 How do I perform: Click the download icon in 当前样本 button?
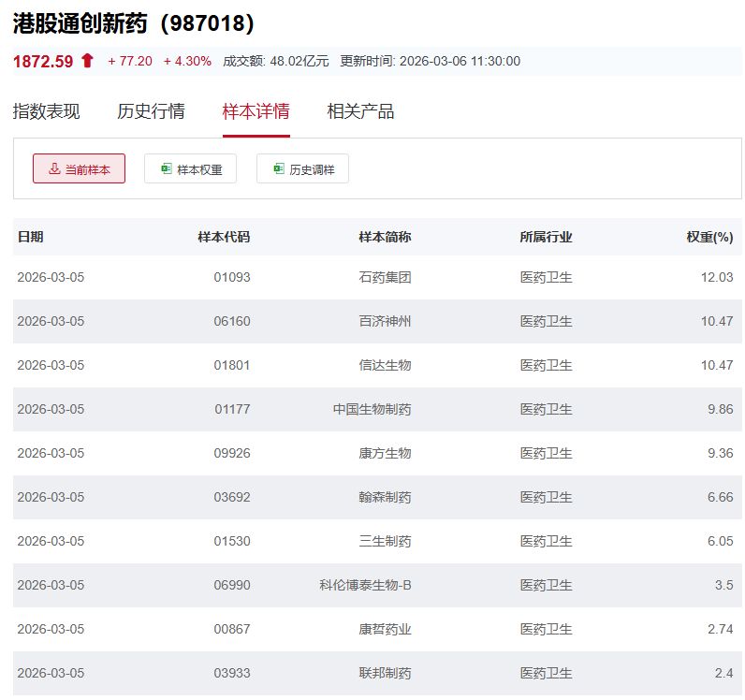[x=54, y=169]
